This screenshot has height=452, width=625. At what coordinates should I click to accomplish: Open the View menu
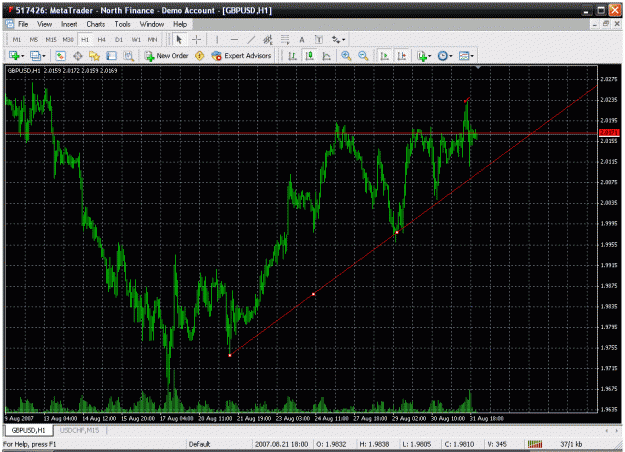[x=45, y=24]
